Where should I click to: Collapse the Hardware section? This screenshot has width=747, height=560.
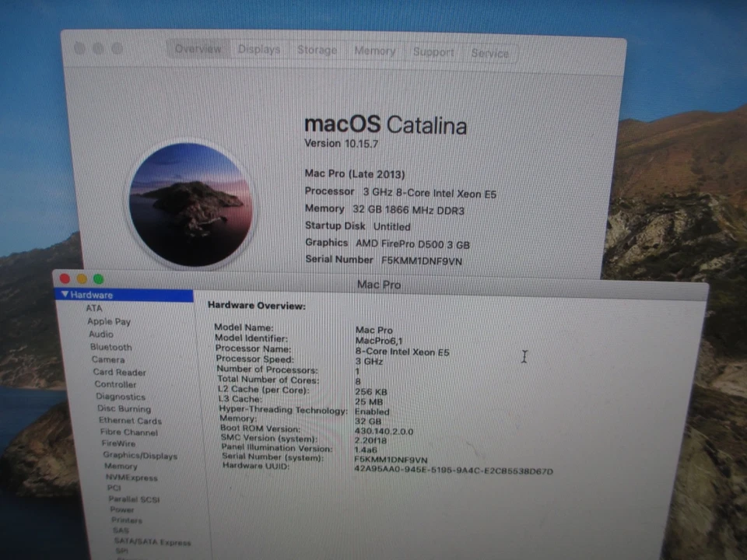65,295
